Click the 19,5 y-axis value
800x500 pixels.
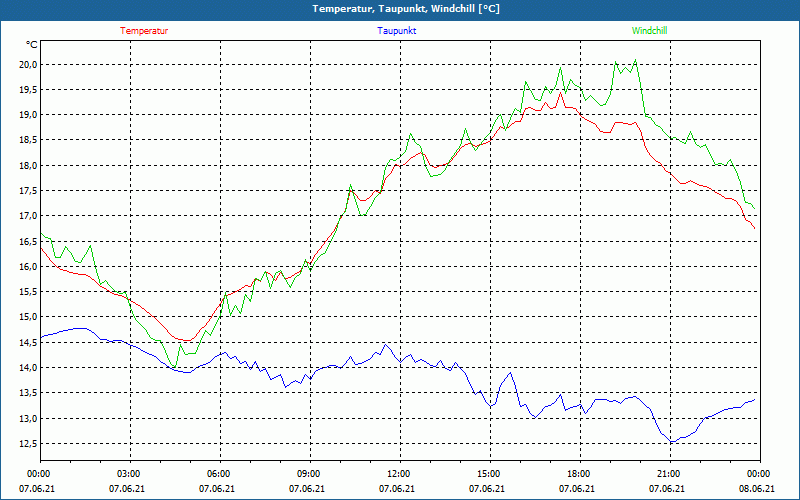tap(29, 90)
